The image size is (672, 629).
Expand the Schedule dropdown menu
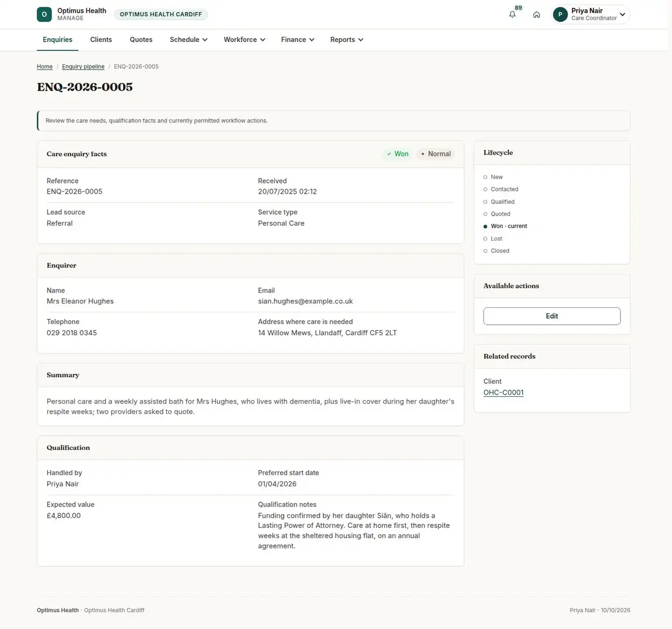click(x=189, y=40)
